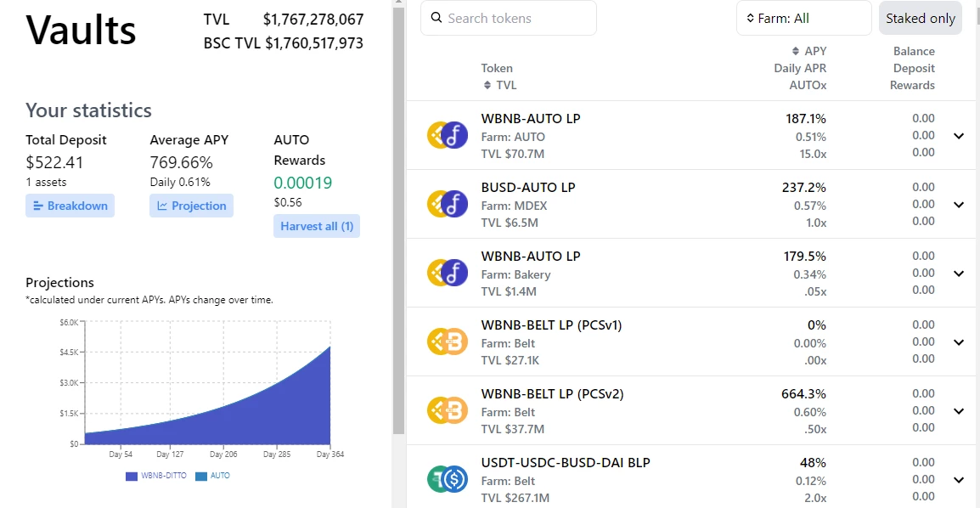Click the '15.0x' AUTOx multiplier value

pos(813,154)
